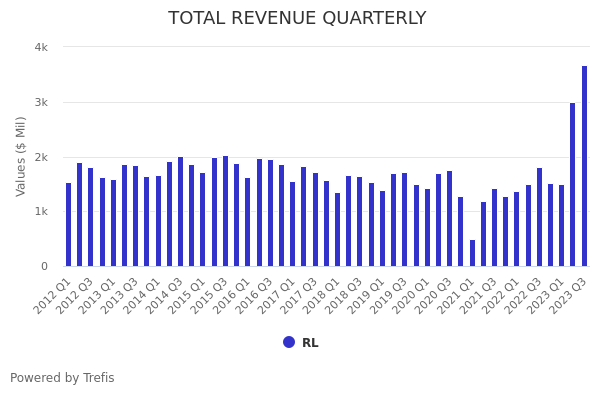Click the 2016 Q3 revenue bar

(271, 213)
